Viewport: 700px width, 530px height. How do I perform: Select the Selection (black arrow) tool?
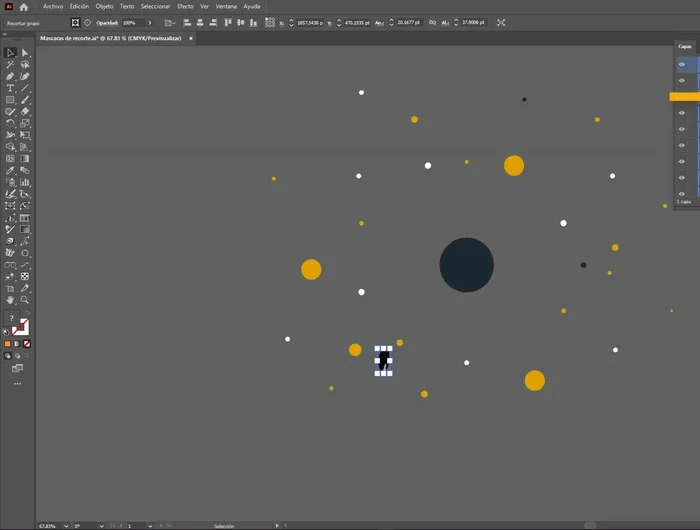click(10, 52)
